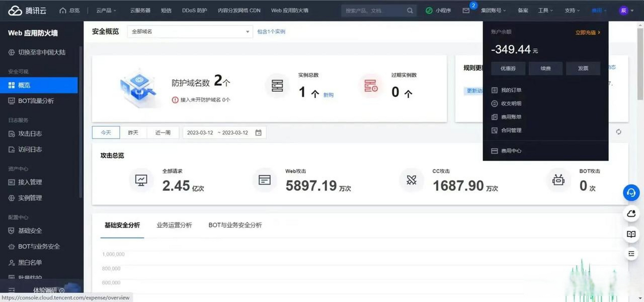This screenshot has height=302, width=644.
Task: Switch to 业务运营分析 tab
Action: tap(174, 225)
